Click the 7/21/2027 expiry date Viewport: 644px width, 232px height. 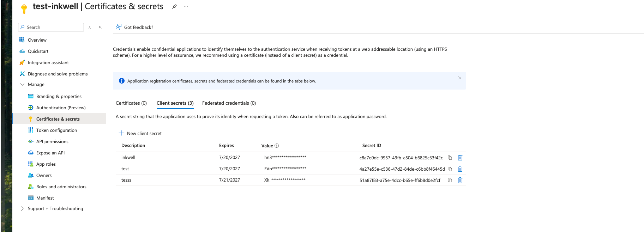[x=229, y=180]
